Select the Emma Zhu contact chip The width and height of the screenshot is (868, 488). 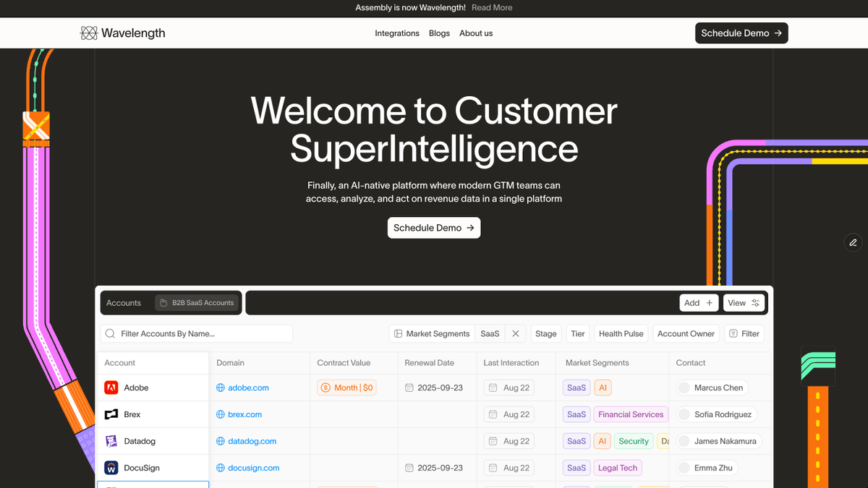[706, 468]
